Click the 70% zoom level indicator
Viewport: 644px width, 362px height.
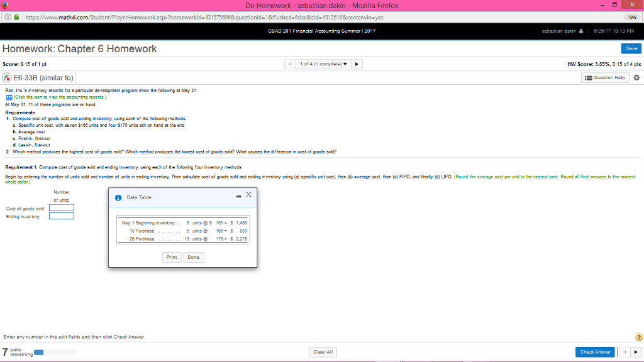point(631,17)
